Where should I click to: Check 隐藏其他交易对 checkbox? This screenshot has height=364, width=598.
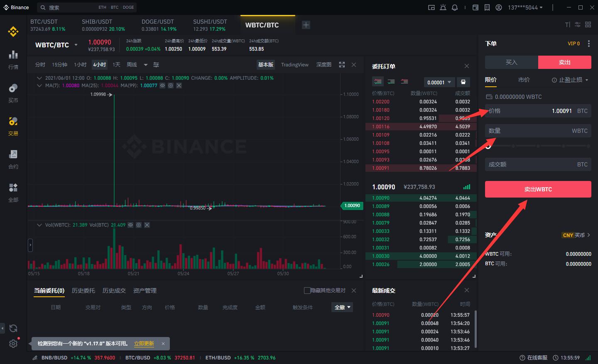[307, 291]
